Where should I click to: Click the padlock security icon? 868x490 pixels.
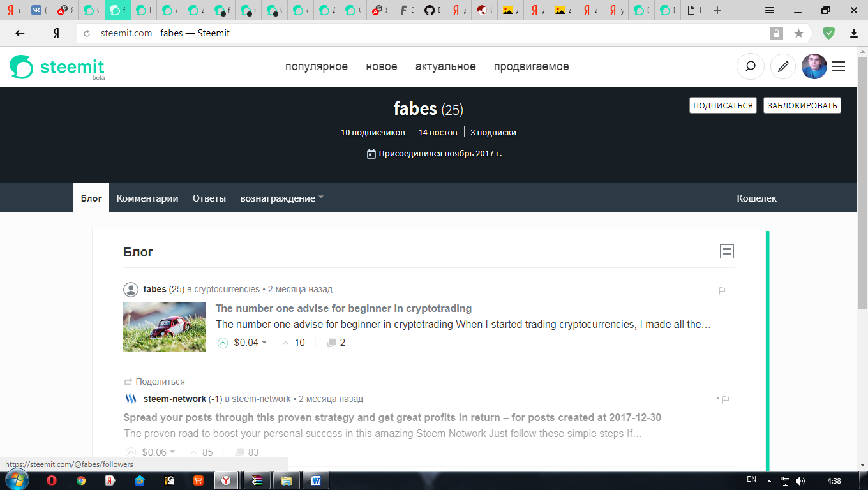click(x=777, y=33)
